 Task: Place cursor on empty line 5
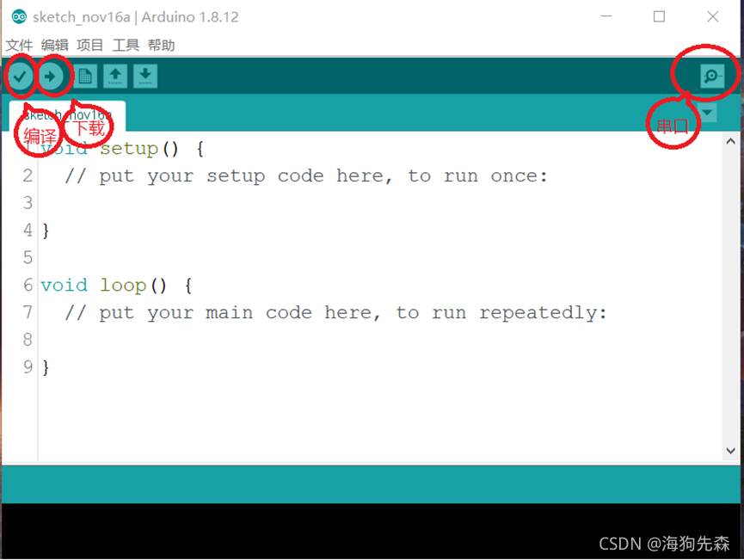[x=379, y=258]
